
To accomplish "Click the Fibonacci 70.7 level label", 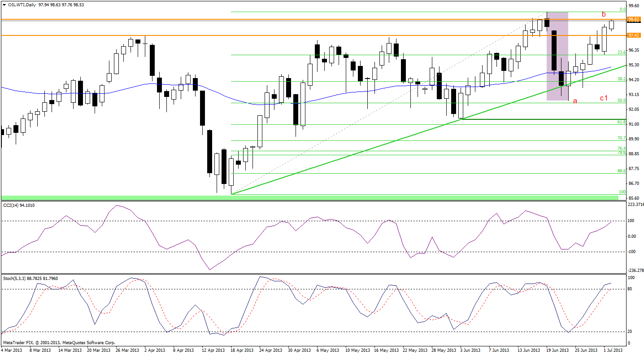I will 622,138.
